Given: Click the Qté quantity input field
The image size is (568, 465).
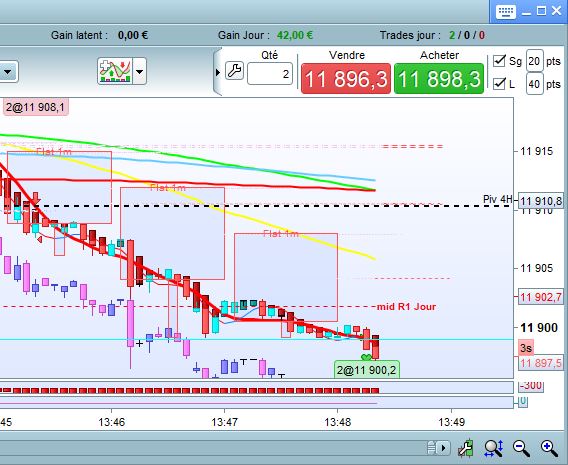Looking at the screenshot, I should tap(270, 74).
